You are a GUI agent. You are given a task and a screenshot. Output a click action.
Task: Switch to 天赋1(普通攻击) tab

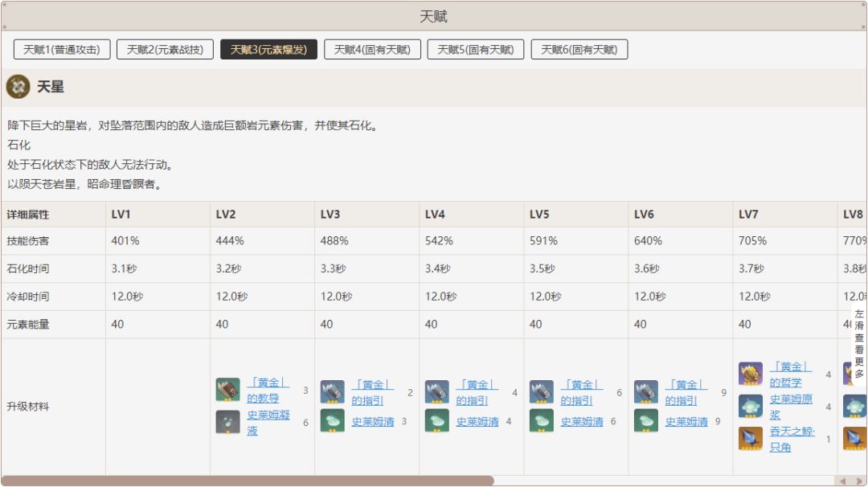tap(62, 49)
